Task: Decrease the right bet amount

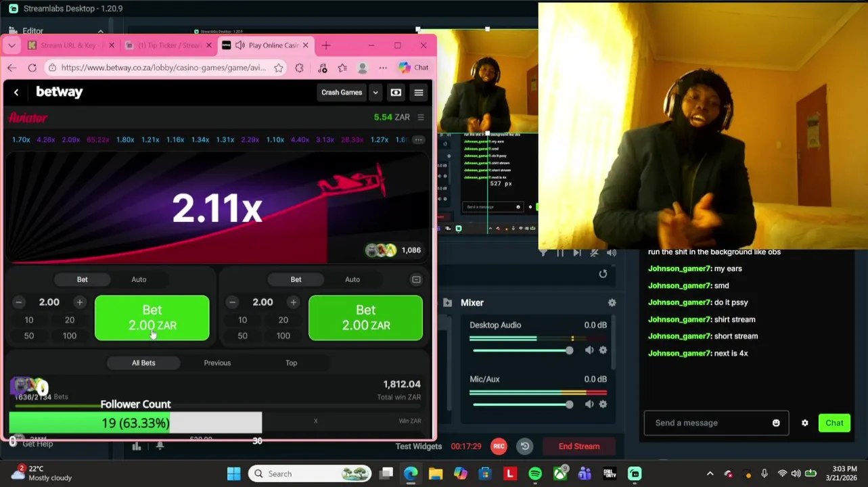Action: point(233,302)
